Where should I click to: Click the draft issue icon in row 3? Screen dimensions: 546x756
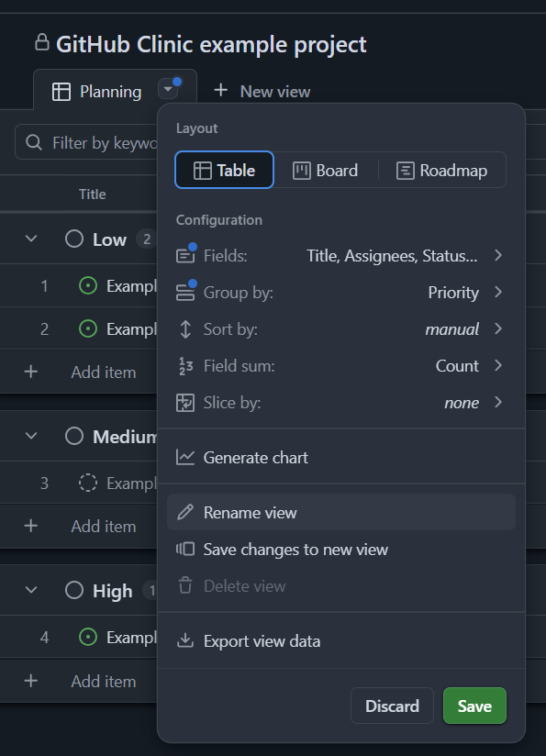88,483
